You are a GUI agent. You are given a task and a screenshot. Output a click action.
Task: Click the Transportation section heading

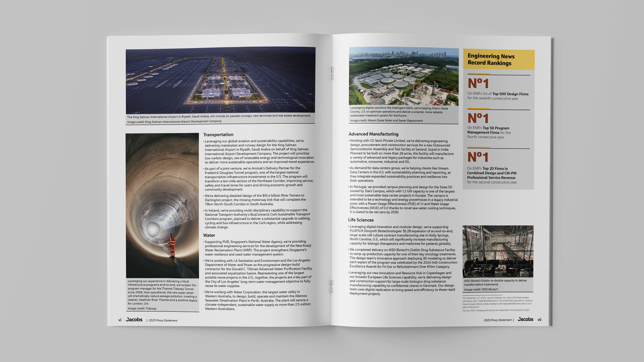pos(218,135)
